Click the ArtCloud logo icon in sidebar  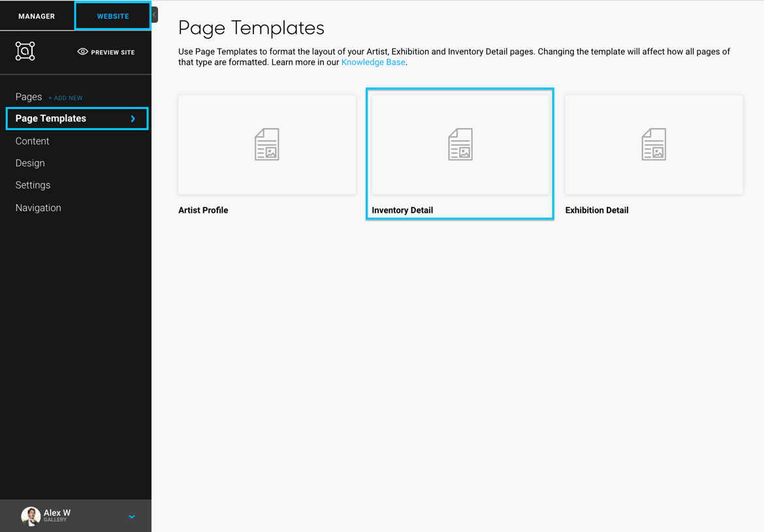pyautogui.click(x=25, y=51)
